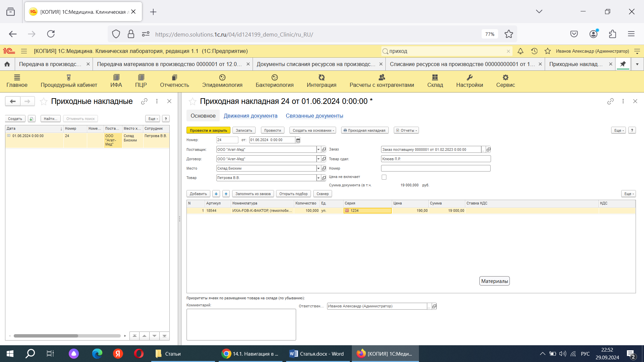The width and height of the screenshot is (644, 362).
Task: Open Петрова В.В. record with open icon
Action: 324,178
